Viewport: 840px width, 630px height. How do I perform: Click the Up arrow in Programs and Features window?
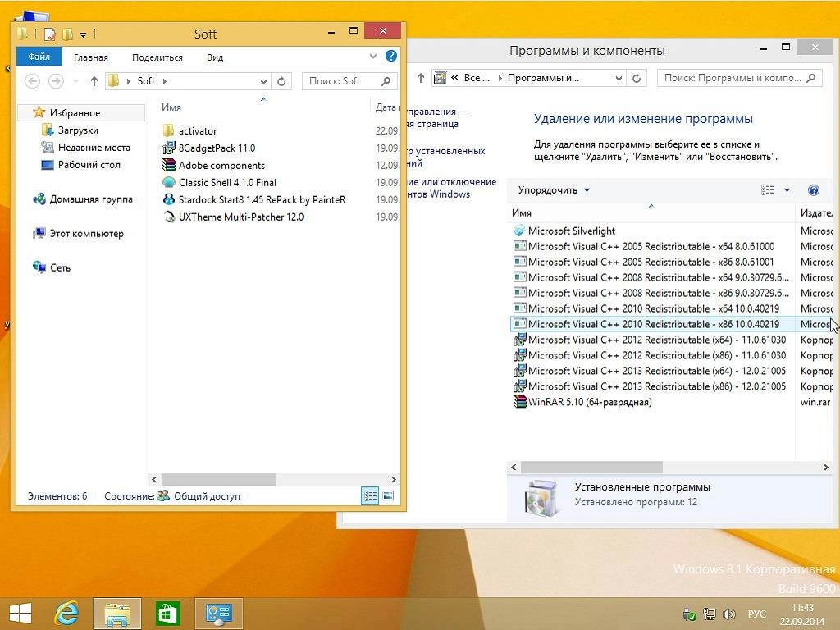click(x=421, y=78)
